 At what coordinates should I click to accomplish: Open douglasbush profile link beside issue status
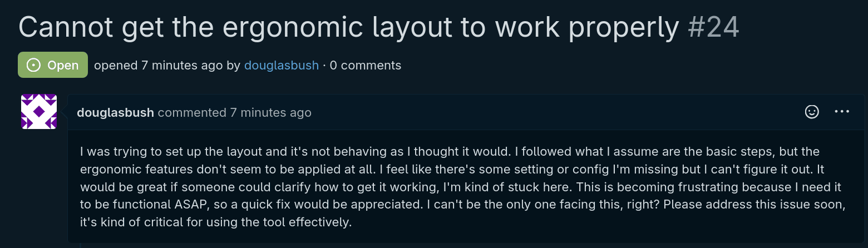point(281,65)
